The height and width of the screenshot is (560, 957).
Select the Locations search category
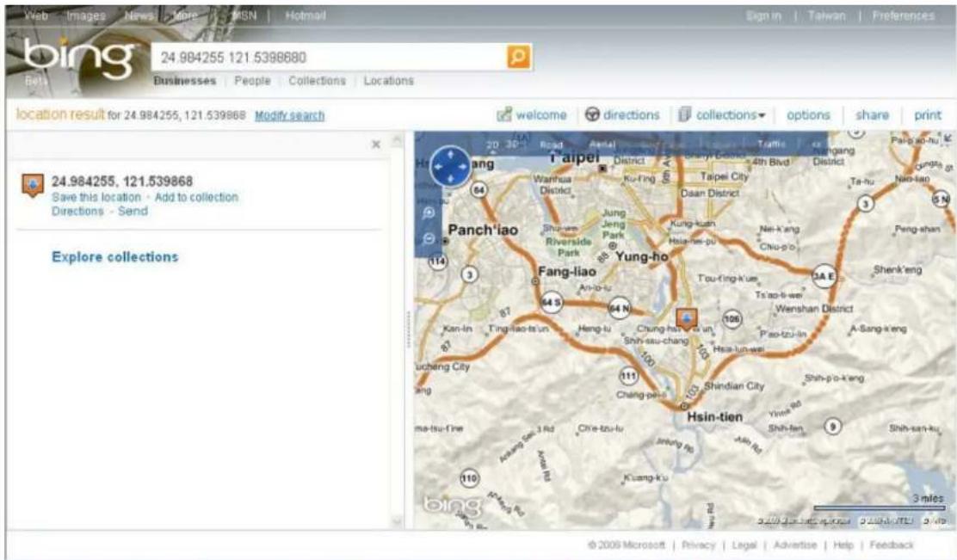pyautogui.click(x=389, y=81)
